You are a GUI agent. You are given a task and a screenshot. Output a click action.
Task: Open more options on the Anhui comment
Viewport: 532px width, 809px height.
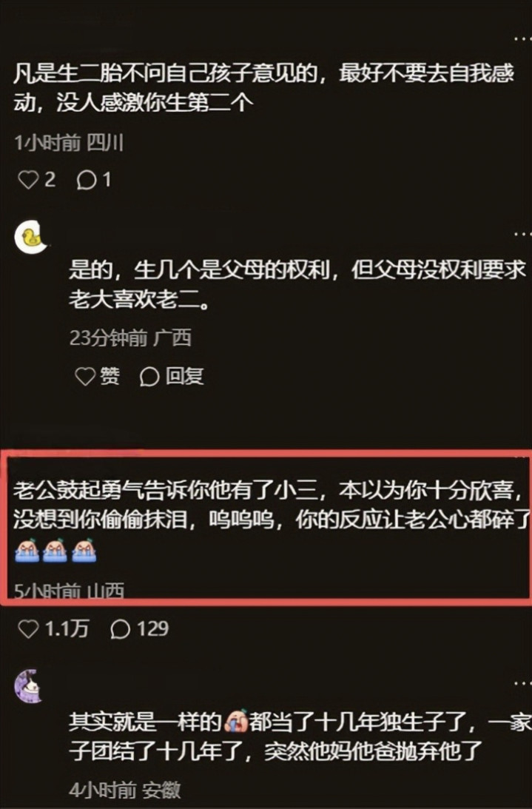pos(522,682)
